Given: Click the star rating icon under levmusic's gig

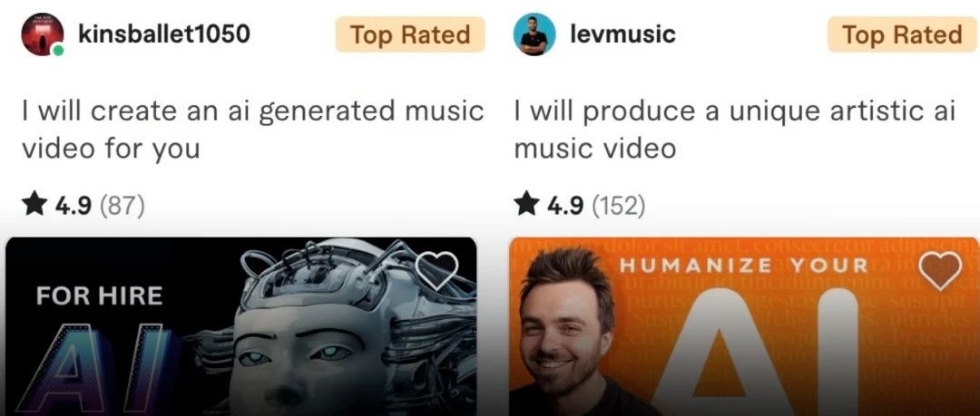Looking at the screenshot, I should 525,204.
